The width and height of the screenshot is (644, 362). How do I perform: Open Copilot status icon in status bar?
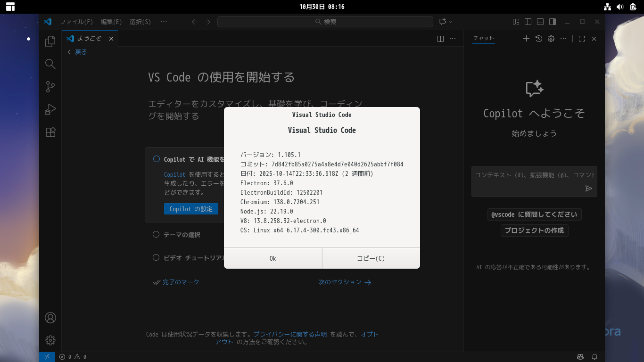click(x=581, y=357)
